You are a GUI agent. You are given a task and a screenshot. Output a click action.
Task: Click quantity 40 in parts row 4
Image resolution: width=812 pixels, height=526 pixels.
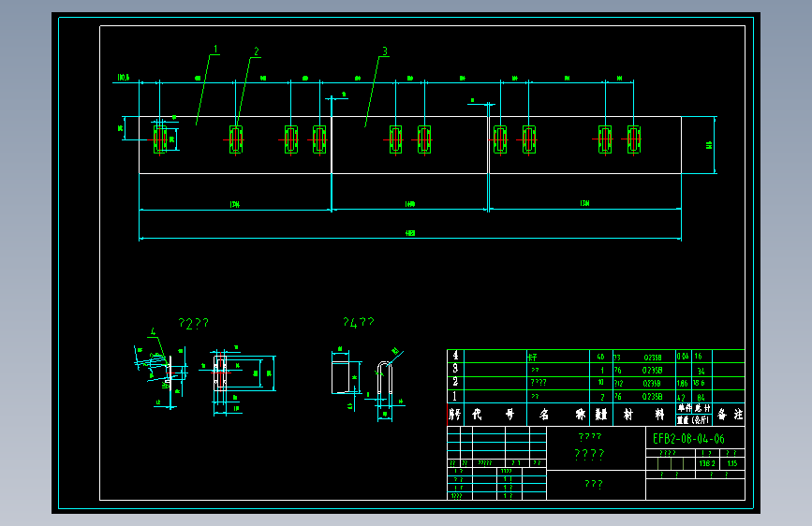600,357
